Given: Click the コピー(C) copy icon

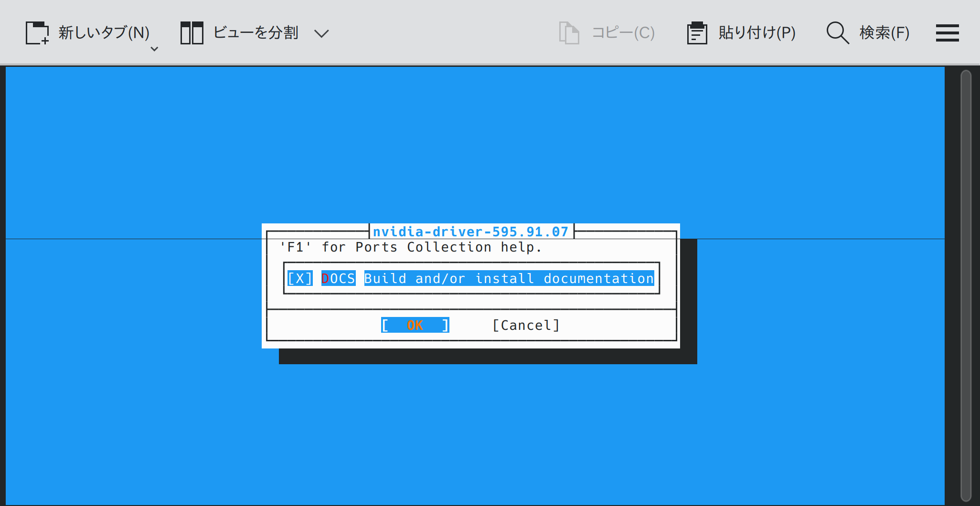Looking at the screenshot, I should pyautogui.click(x=569, y=33).
